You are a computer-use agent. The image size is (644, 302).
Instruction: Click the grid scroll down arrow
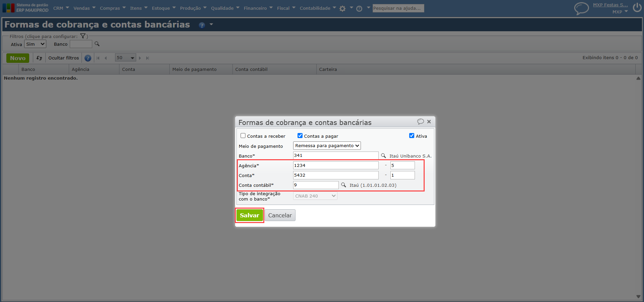point(638,297)
